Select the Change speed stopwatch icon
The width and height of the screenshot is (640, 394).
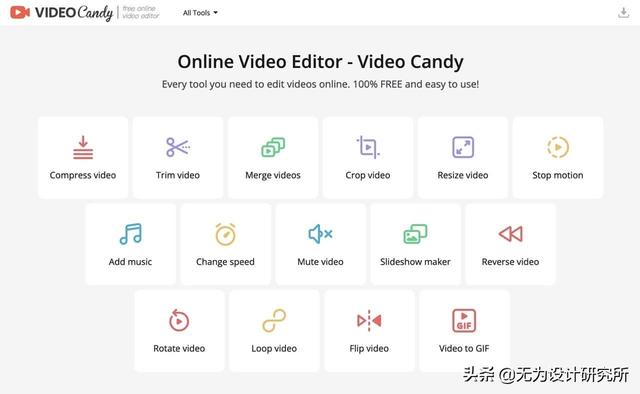225,234
